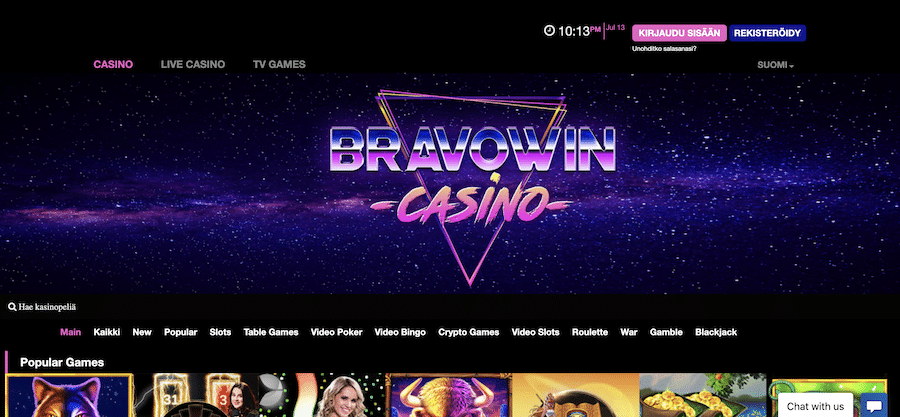
Task: Expand the Suomi language dropdown
Action: [x=775, y=65]
